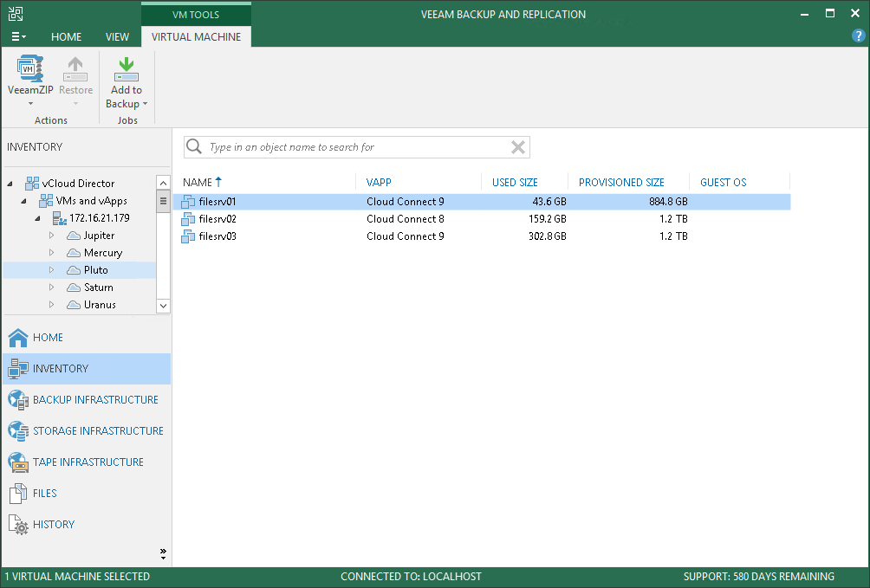Click the Pluto cloud icon
Image resolution: width=870 pixels, height=588 pixels.
74,270
